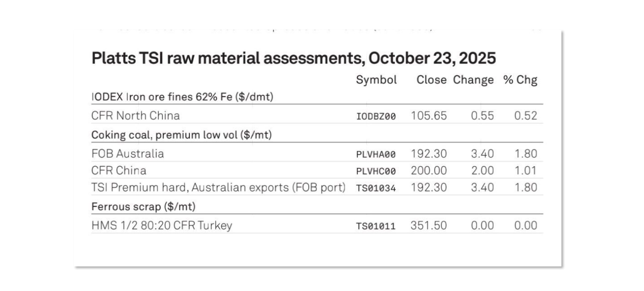Image resolution: width=644 pixels, height=291 pixels.
Task: Click the Change column header
Action: tap(473, 80)
